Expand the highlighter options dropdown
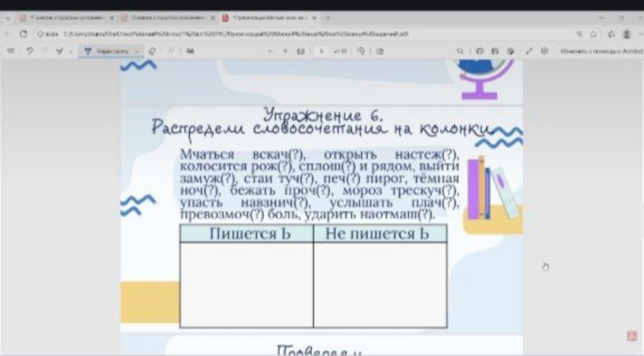This screenshot has width=644, height=356. pos(70,51)
